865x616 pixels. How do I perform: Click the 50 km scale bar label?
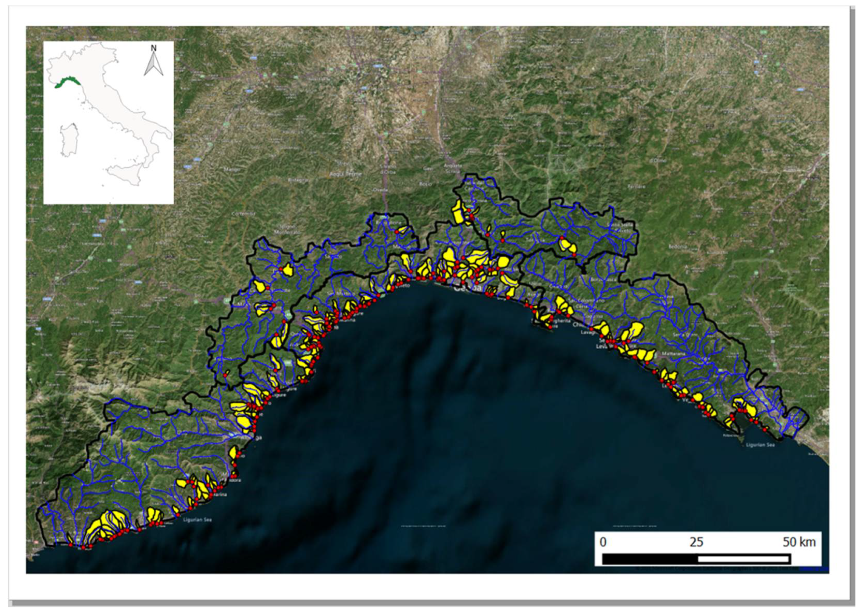pos(799,542)
